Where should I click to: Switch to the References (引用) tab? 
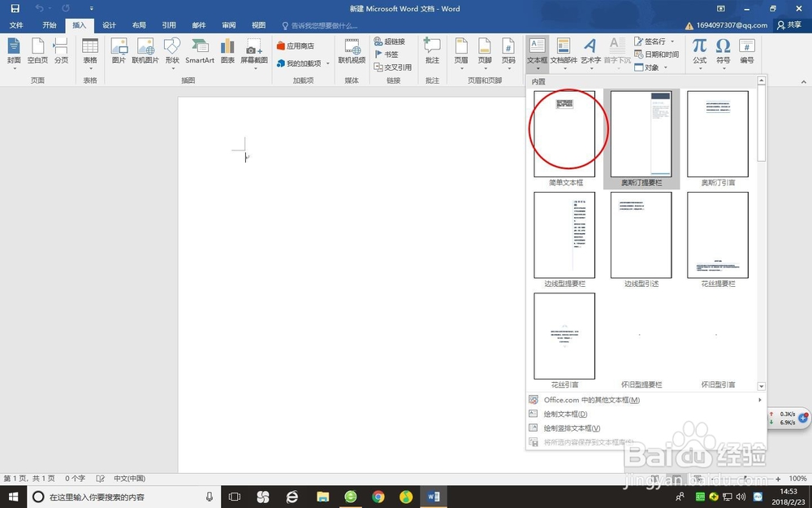point(169,25)
